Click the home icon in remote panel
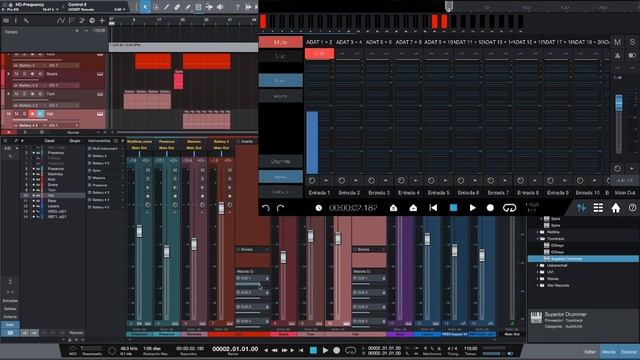 click(616, 208)
